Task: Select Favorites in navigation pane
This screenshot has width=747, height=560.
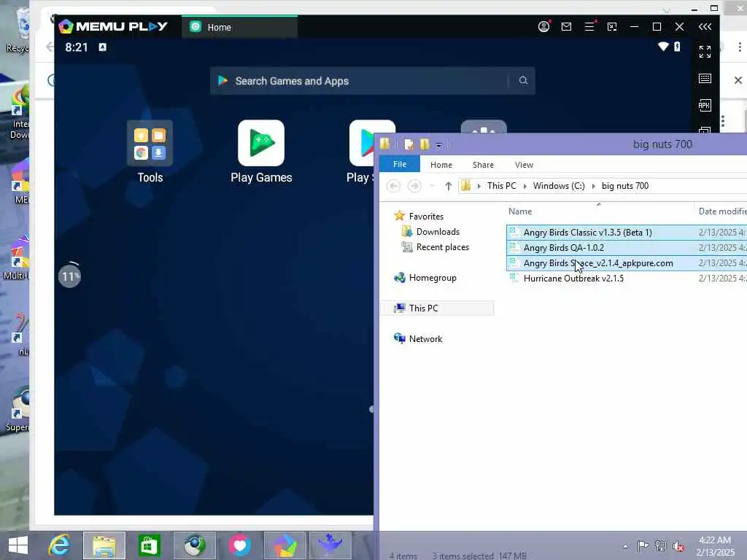Action: 426,216
